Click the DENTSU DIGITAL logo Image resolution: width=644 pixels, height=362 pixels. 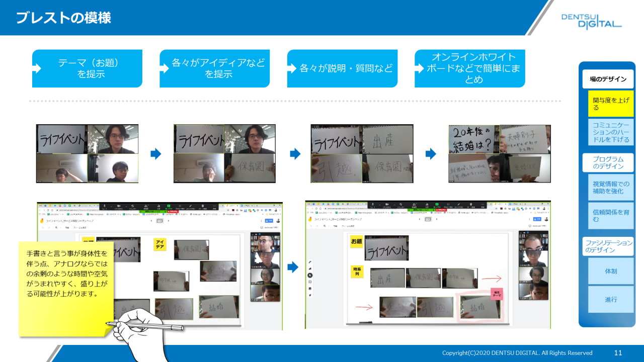coord(591,21)
